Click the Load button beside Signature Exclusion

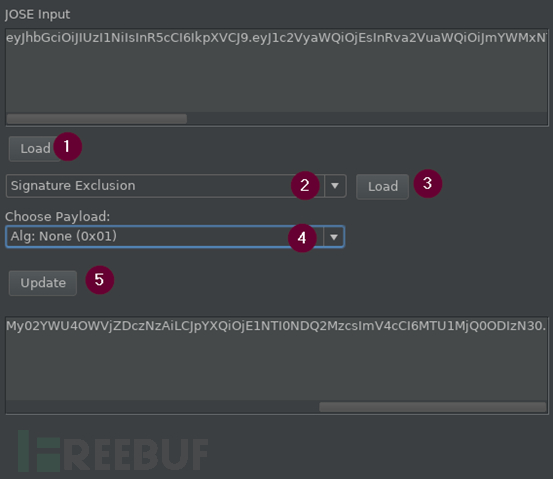tap(382, 186)
